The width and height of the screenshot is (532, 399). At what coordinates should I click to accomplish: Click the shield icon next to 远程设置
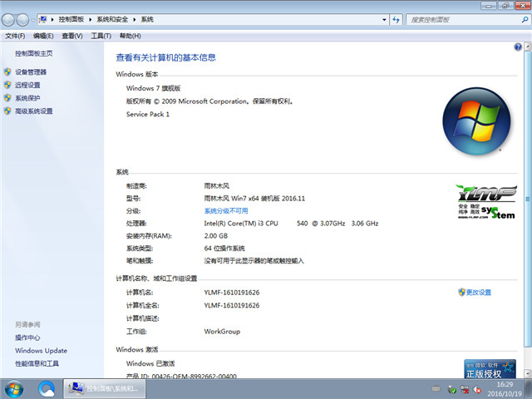coord(7,85)
